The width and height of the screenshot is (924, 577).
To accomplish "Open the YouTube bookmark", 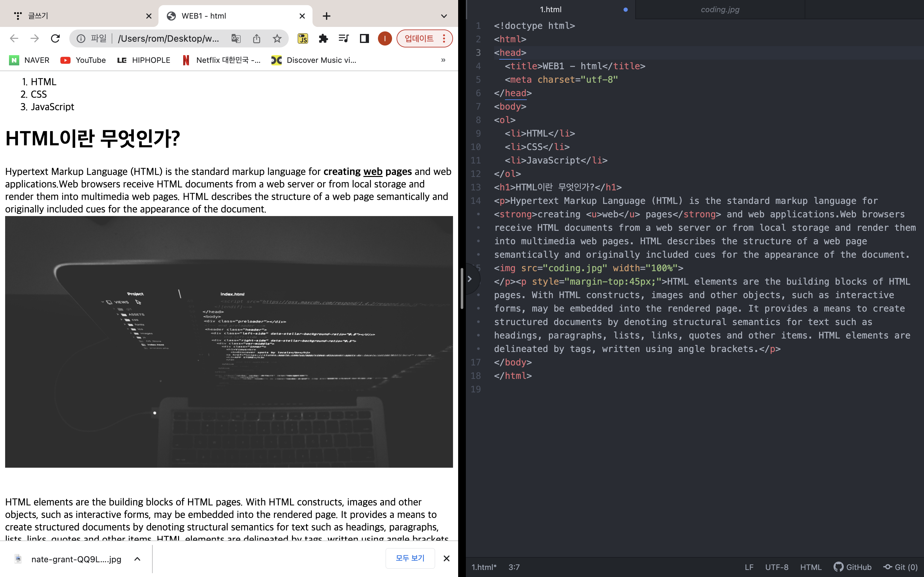I will pyautogui.click(x=83, y=60).
